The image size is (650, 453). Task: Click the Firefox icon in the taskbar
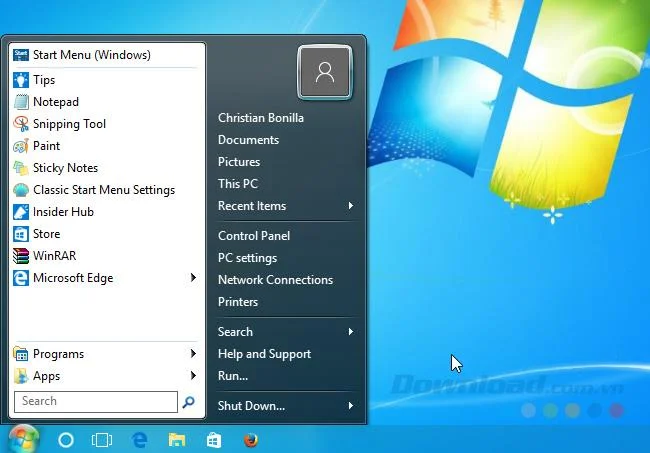pyautogui.click(x=250, y=440)
